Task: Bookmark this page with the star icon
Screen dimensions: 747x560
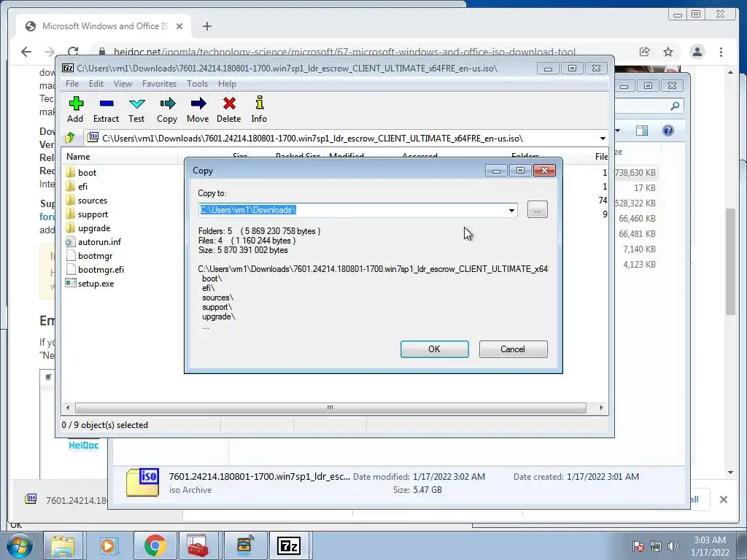Action: tap(668, 52)
